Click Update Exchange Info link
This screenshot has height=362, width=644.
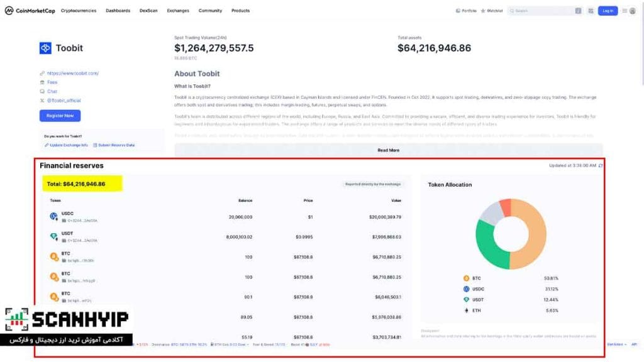pyautogui.click(x=66, y=145)
